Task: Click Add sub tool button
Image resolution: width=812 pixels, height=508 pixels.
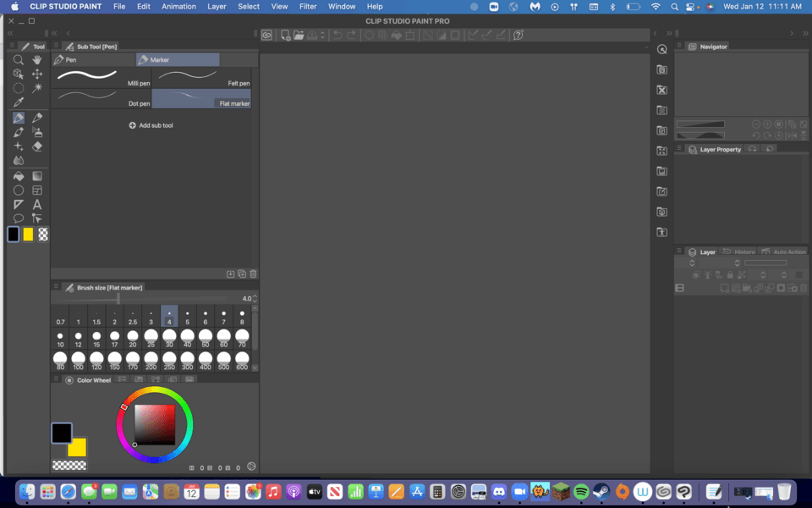Action: (151, 125)
